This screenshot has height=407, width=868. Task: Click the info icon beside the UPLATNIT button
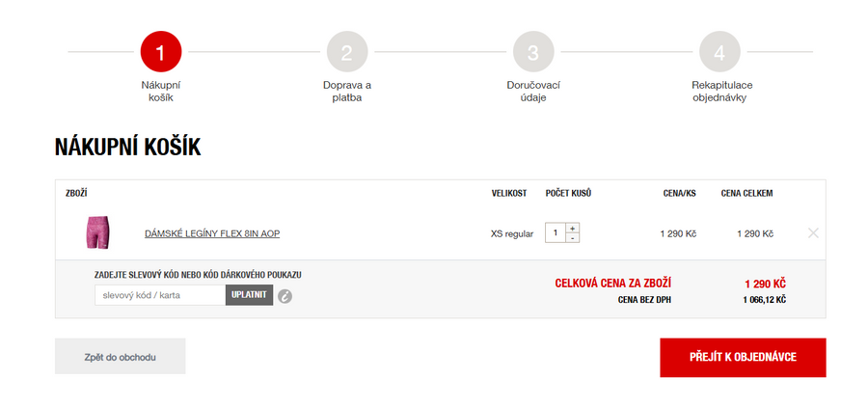(x=285, y=296)
